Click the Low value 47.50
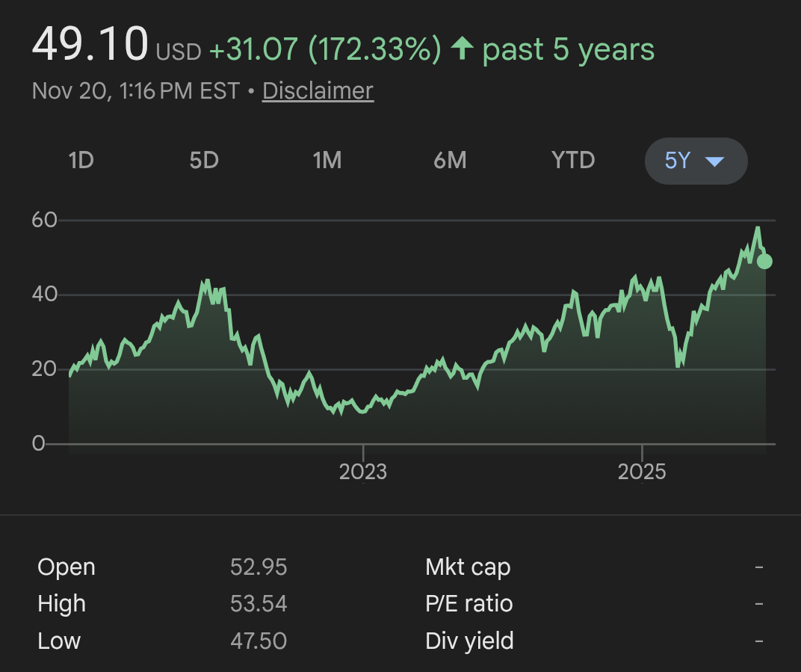801x672 pixels. [x=259, y=641]
